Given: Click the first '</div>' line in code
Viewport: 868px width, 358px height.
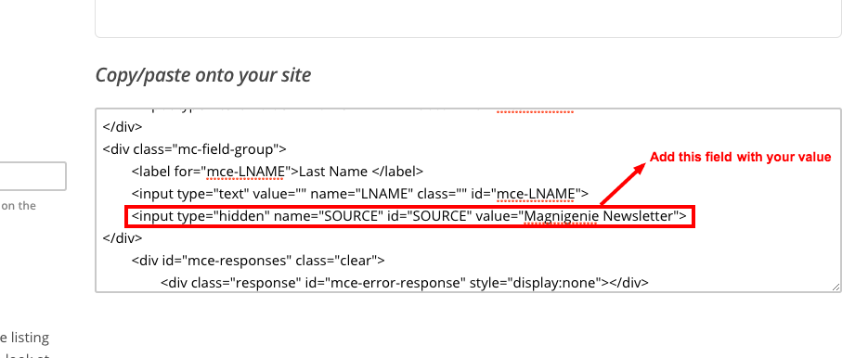Looking at the screenshot, I should 123,127.
